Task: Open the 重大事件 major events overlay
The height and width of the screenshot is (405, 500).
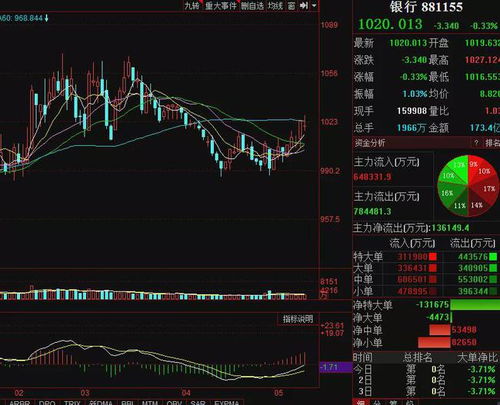Action: click(x=221, y=5)
